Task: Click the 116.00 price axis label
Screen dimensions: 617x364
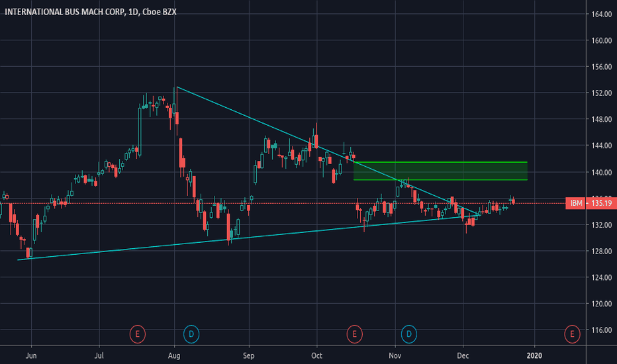Action: tap(602, 330)
